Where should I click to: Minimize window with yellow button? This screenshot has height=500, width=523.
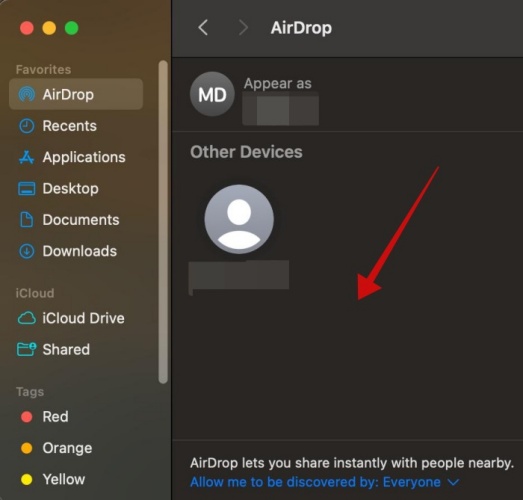(x=49, y=28)
